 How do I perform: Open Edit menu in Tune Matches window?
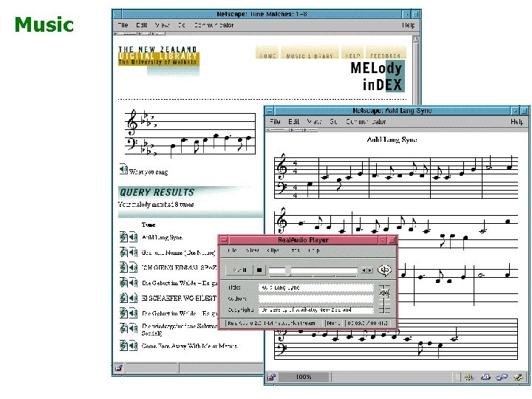click(x=141, y=25)
